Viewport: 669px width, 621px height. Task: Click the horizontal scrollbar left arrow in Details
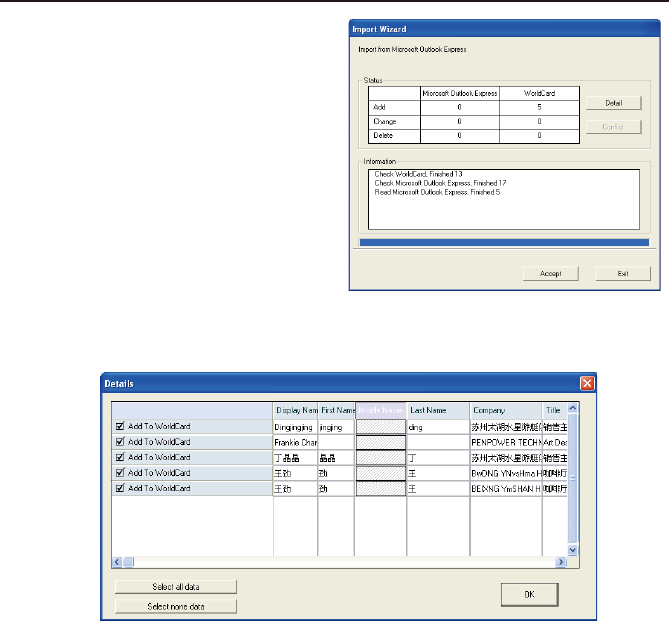[x=117, y=562]
